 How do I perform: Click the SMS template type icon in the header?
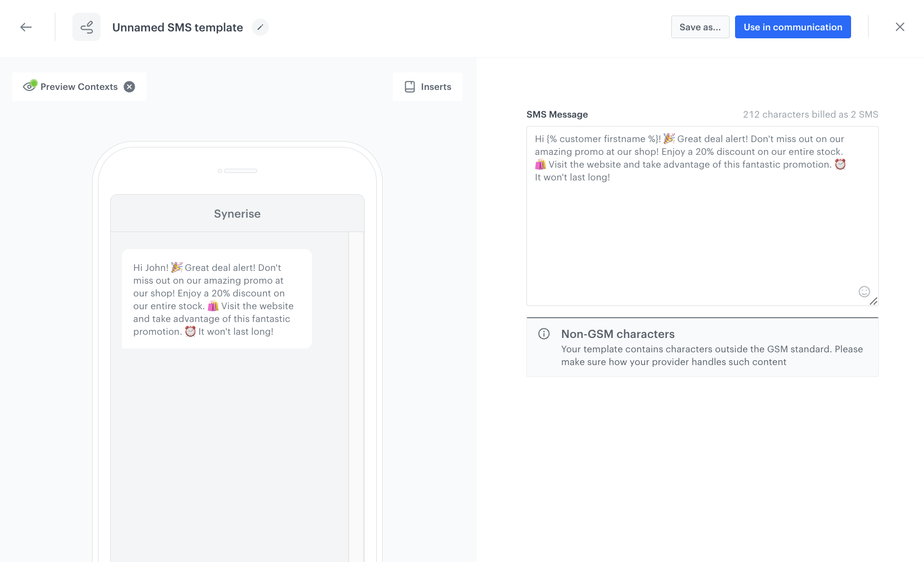(x=86, y=27)
